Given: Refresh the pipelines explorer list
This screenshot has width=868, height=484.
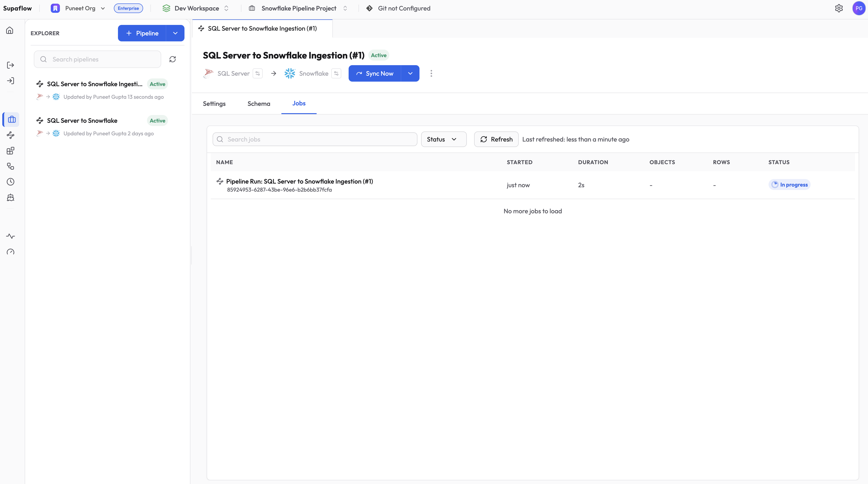Looking at the screenshot, I should click(173, 59).
